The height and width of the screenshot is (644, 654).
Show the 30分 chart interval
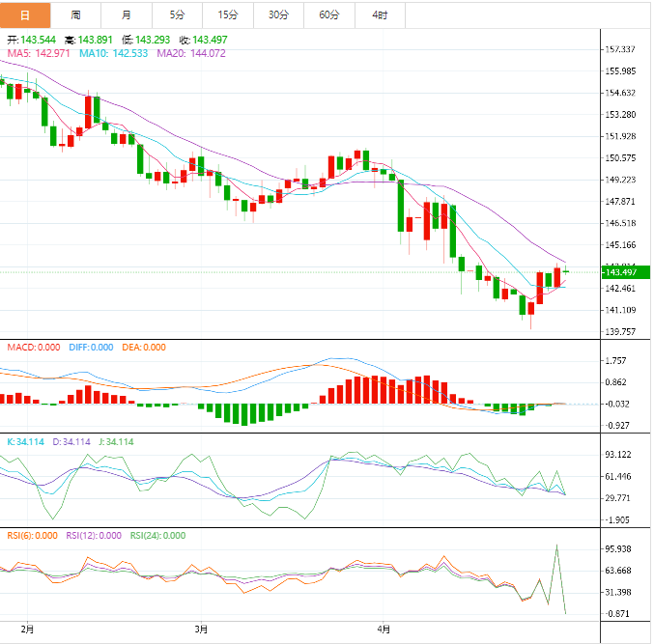(x=278, y=14)
